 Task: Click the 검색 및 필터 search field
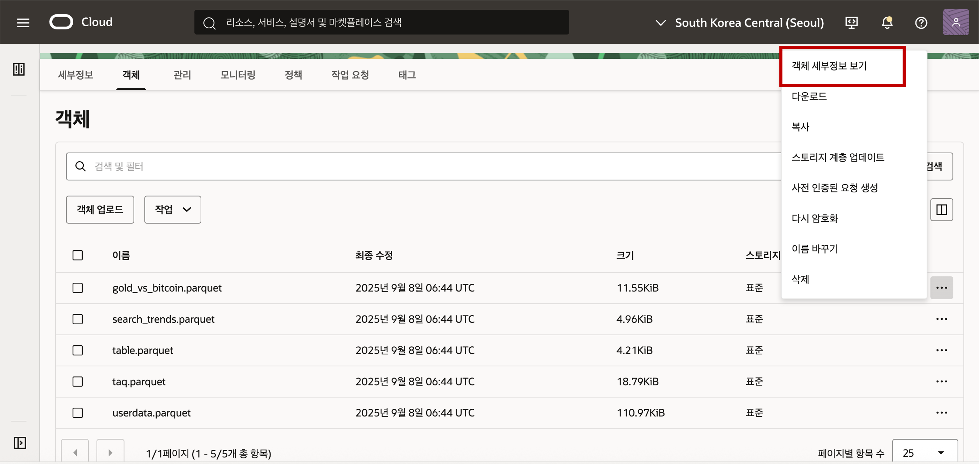418,166
